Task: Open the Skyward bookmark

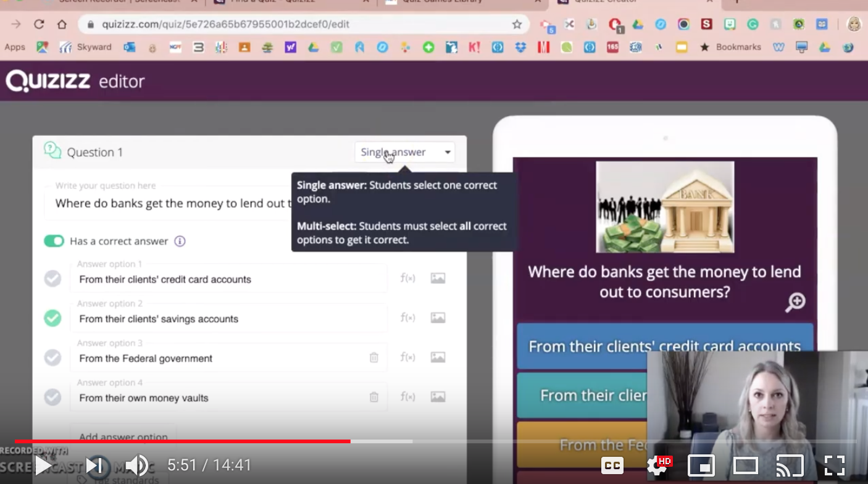Action: [85, 47]
